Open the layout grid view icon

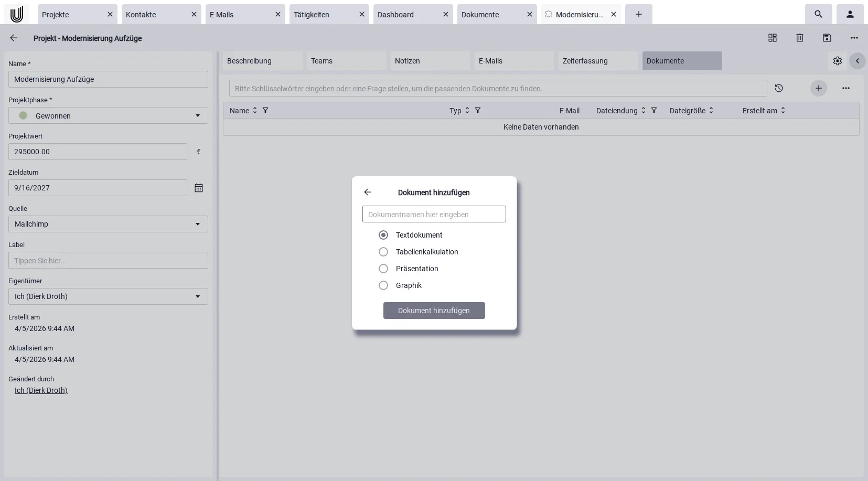tap(773, 38)
